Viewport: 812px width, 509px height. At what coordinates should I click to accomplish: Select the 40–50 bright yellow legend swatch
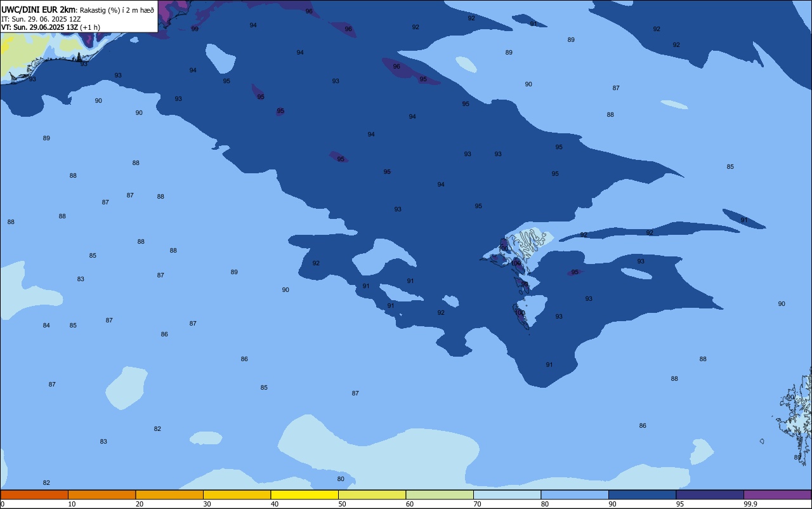pyautogui.click(x=304, y=494)
